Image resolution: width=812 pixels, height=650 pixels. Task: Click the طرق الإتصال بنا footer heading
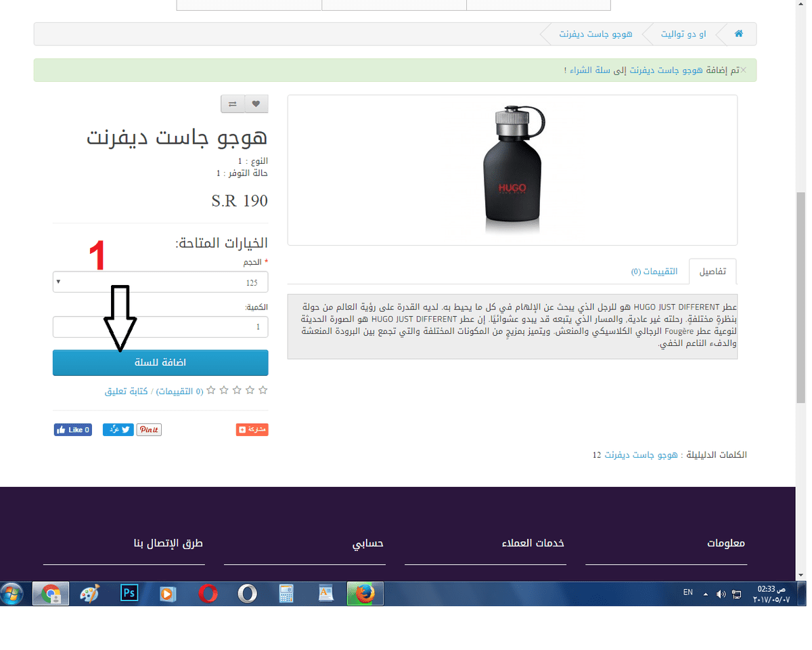coord(168,544)
